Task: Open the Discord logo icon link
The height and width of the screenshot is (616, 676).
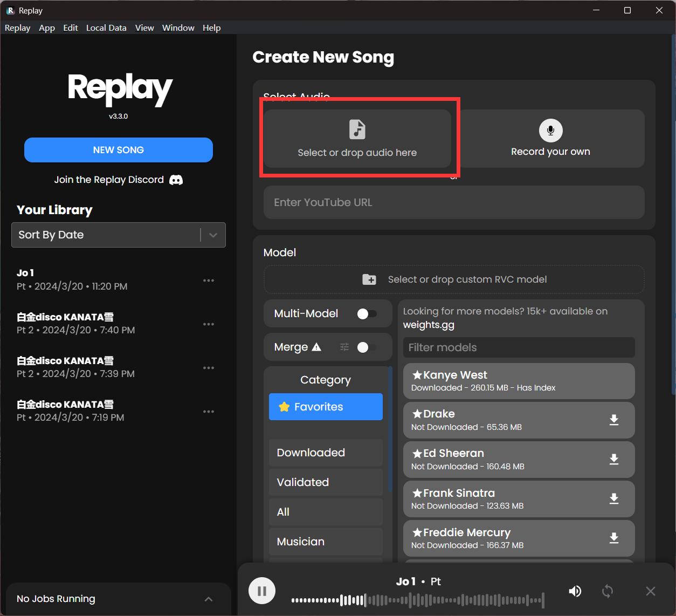Action: pyautogui.click(x=176, y=180)
